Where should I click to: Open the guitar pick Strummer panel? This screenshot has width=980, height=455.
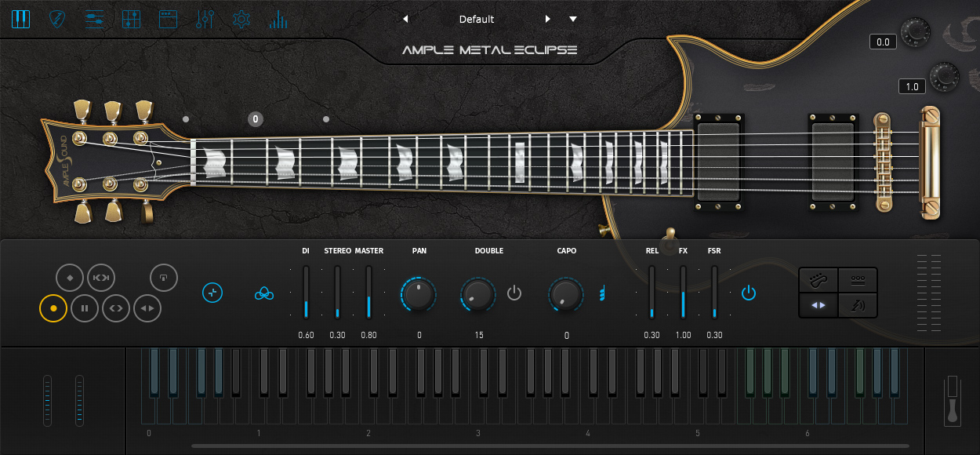tap(57, 19)
